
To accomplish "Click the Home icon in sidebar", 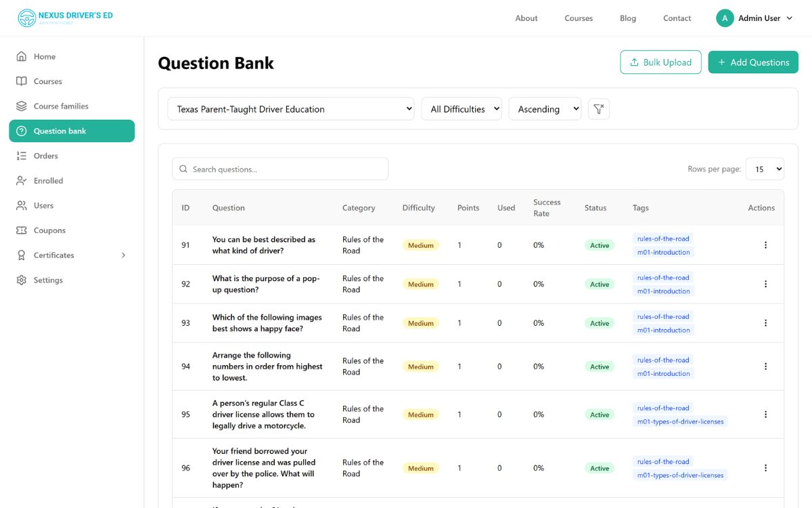I will click(22, 56).
